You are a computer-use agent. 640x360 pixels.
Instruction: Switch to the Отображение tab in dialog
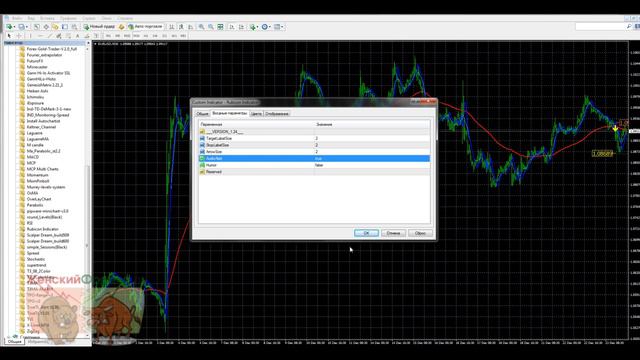pos(277,114)
